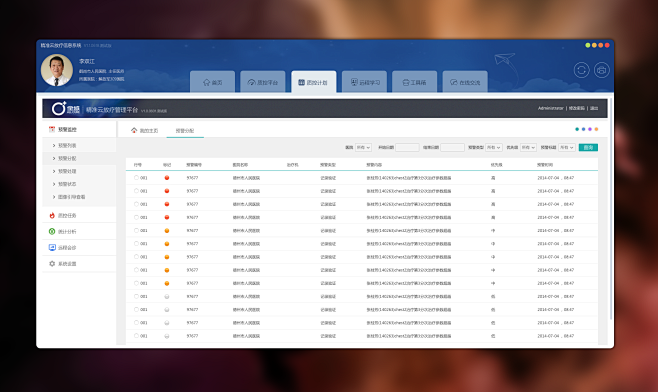The image size is (658, 392).
Task: Click the platform logo in dark banner
Action: click(x=66, y=109)
